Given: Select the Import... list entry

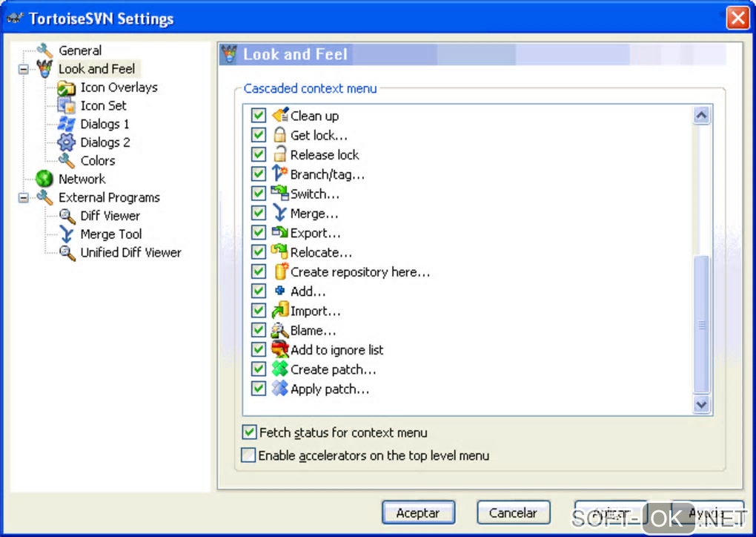Looking at the screenshot, I should (315, 312).
